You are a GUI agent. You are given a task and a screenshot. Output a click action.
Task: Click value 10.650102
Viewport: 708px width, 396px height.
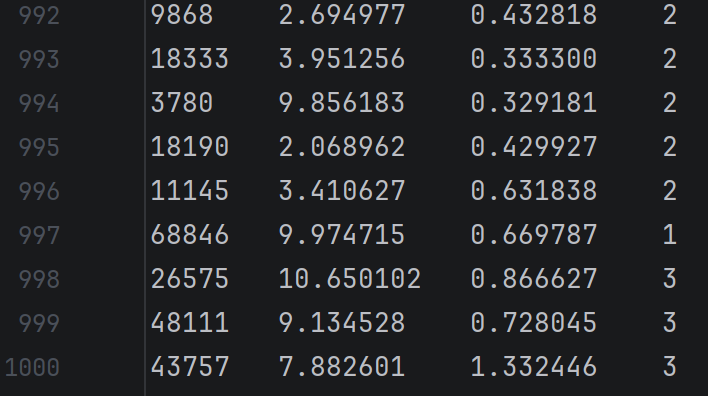pyautogui.click(x=350, y=278)
